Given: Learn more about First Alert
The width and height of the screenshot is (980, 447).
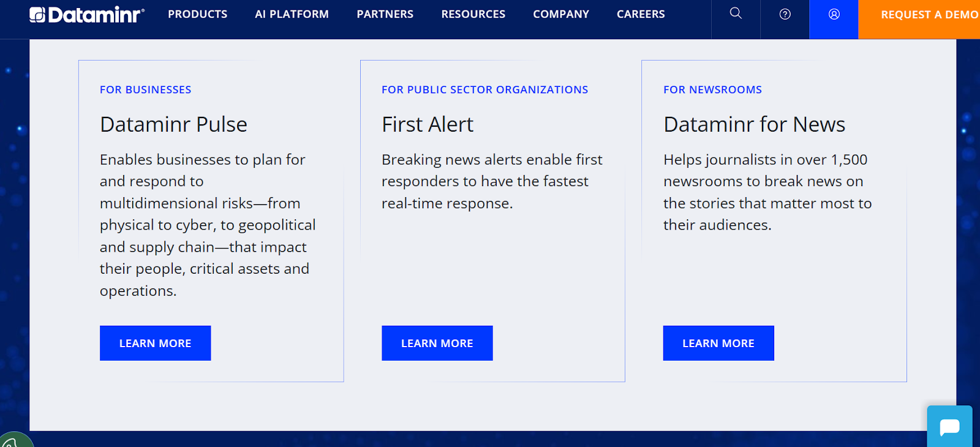Looking at the screenshot, I should click(437, 343).
